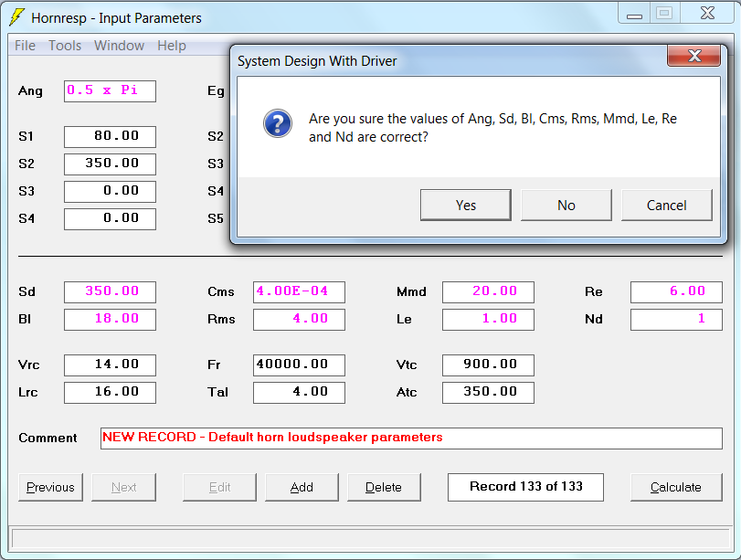Cancel the System Design With Driver dialog
This screenshot has width=741, height=560.
pyautogui.click(x=666, y=206)
